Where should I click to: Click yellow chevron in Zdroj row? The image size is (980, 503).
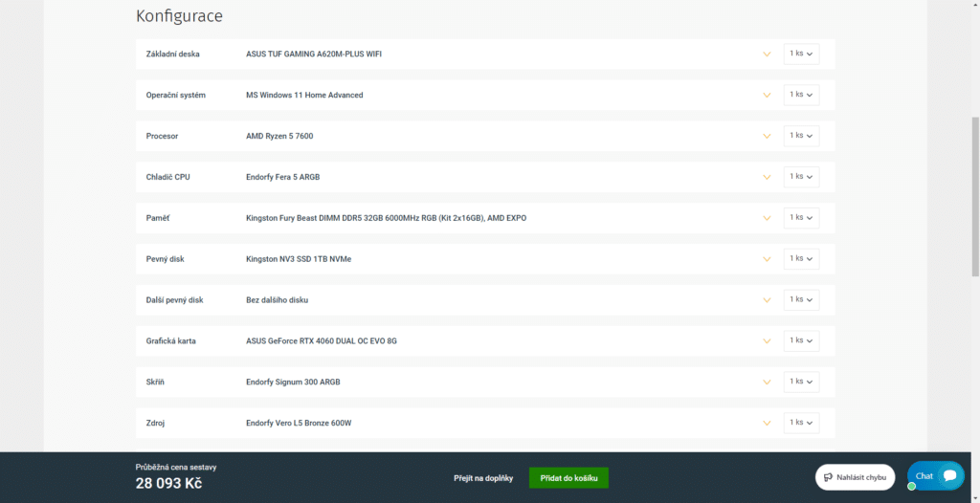(x=767, y=423)
